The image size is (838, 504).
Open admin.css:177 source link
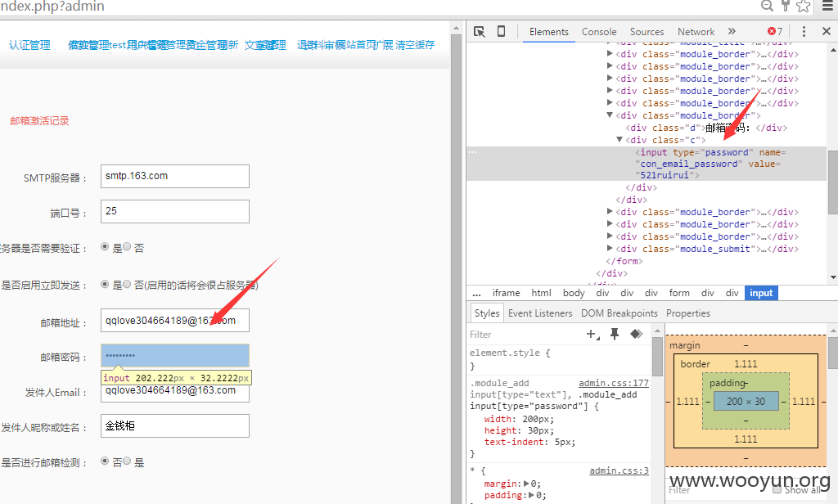point(614,383)
